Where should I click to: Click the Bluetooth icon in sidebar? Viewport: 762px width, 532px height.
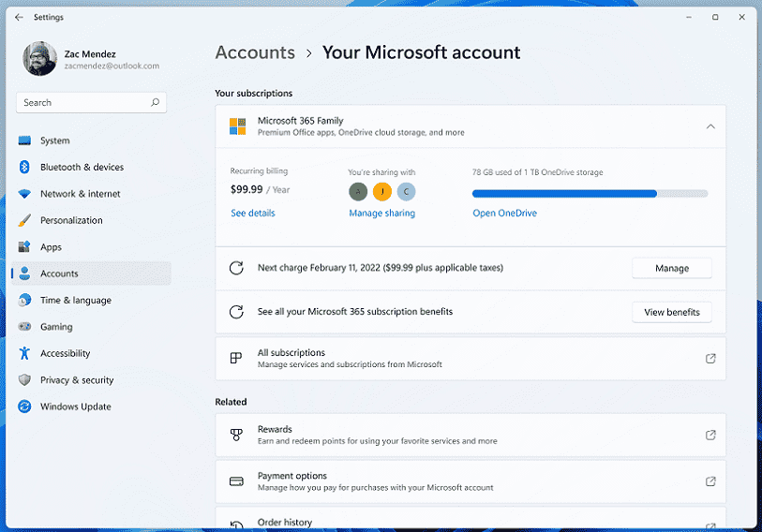pos(24,167)
